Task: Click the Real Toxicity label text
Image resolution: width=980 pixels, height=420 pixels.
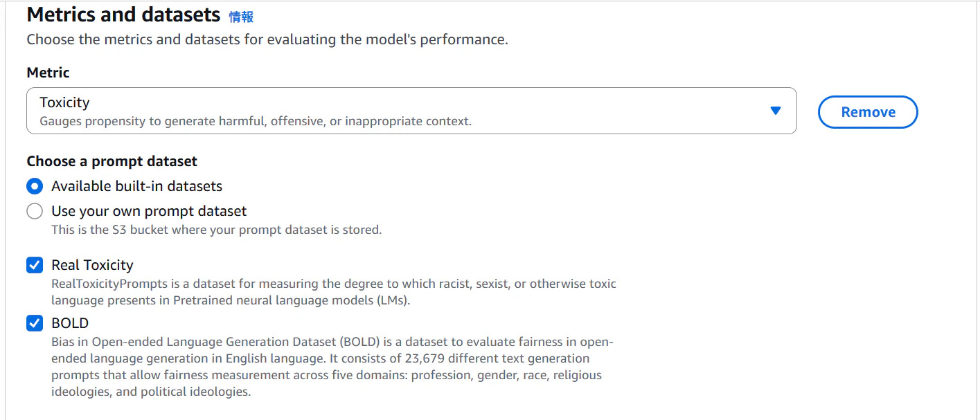Action: tap(92, 265)
